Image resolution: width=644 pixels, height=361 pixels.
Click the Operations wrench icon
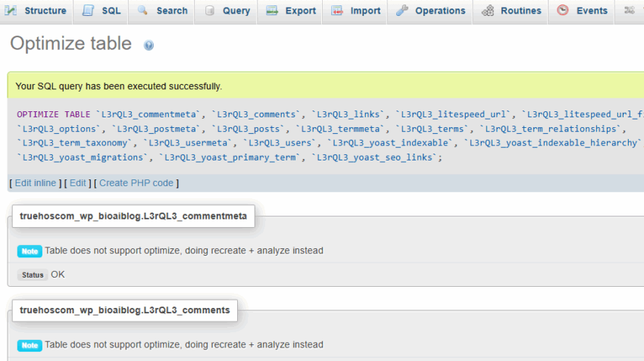pos(402,11)
